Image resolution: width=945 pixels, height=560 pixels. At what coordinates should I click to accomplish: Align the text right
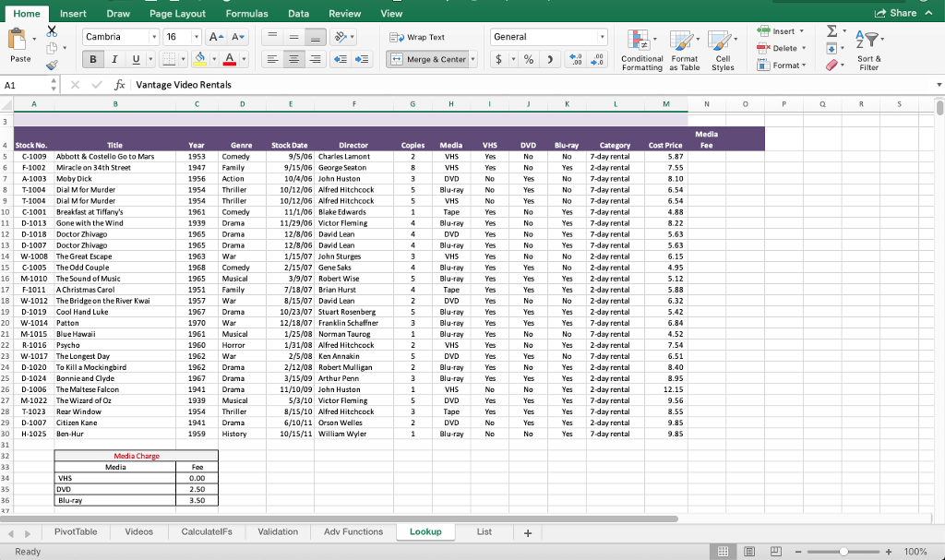(315, 59)
